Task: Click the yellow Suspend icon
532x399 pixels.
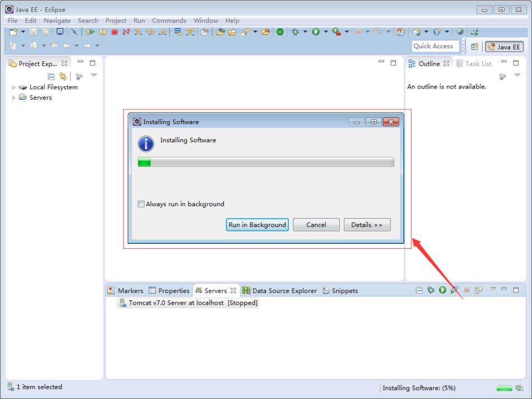Action: click(102, 32)
